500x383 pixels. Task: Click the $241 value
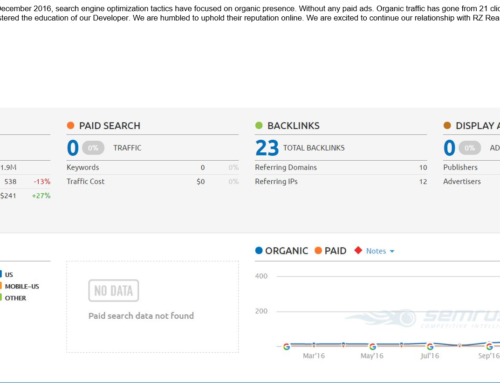[x=8, y=196]
